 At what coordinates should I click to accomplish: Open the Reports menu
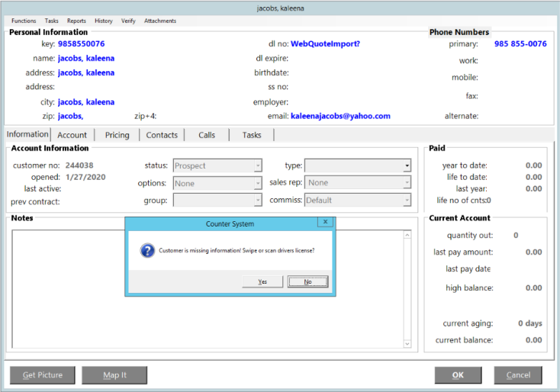(x=76, y=21)
